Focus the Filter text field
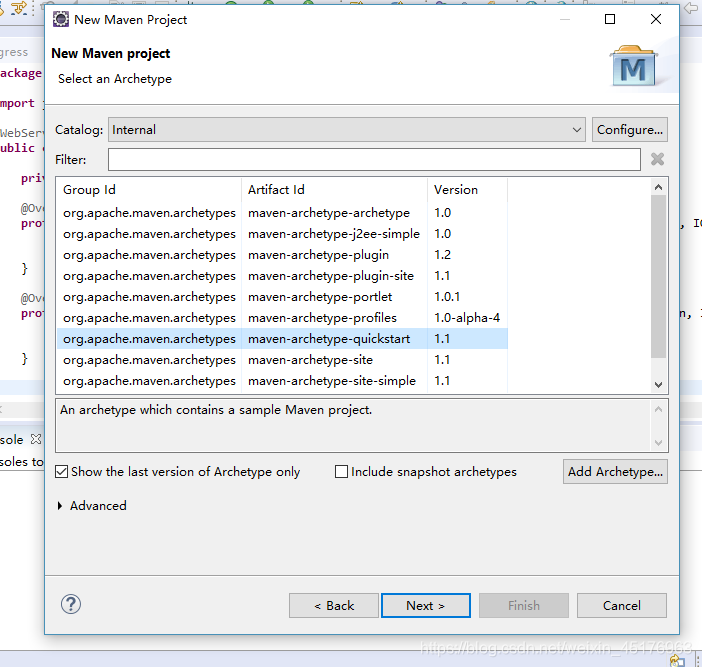702x667 pixels. pos(374,160)
